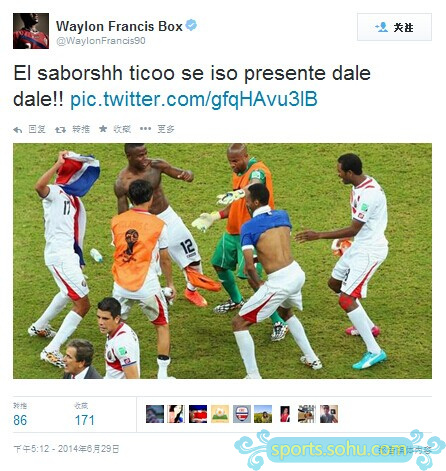Click the Costa Rica crest avatar thumbnail
The height and width of the screenshot is (471, 446).
click(242, 414)
